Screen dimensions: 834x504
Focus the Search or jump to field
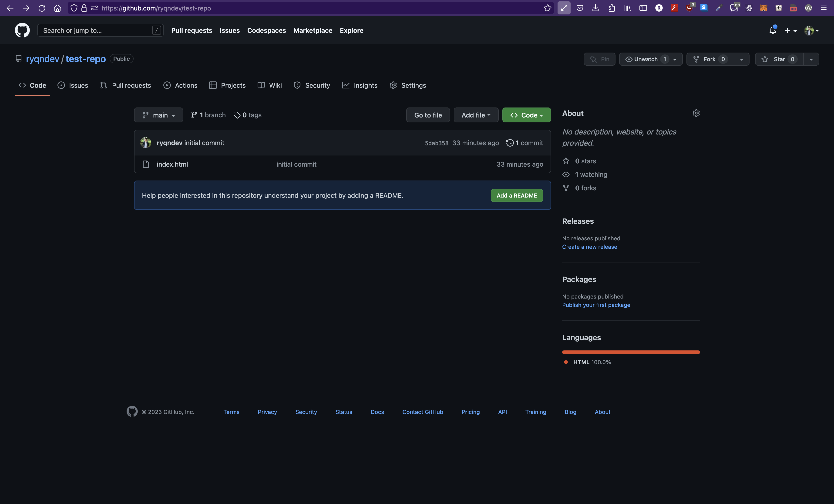pos(100,30)
